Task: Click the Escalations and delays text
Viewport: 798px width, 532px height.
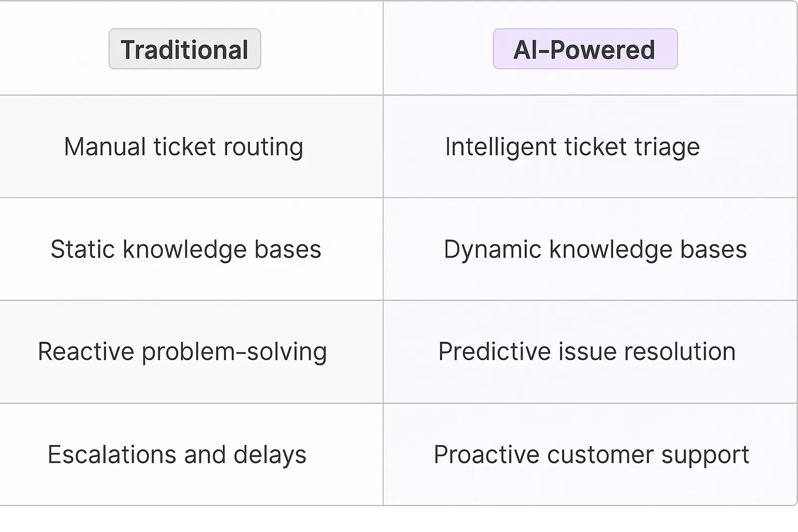Action: [x=177, y=455]
